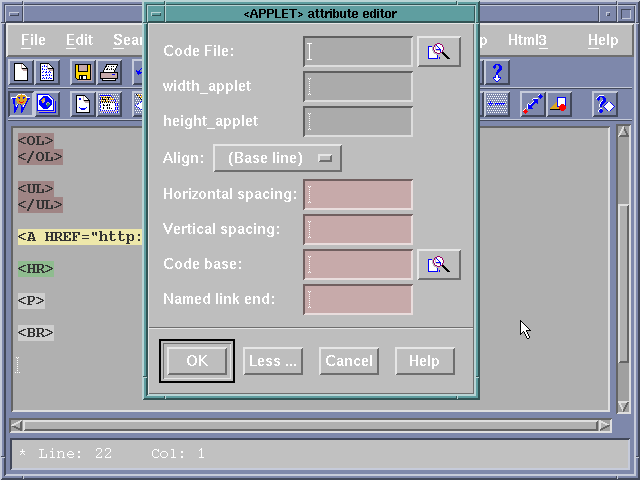
Task: Browse for Code File with magnifier icon
Action: click(438, 52)
